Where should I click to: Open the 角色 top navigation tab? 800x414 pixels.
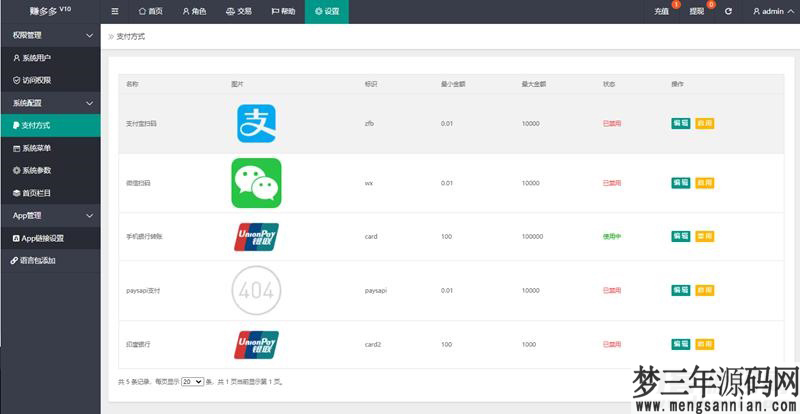pos(194,11)
